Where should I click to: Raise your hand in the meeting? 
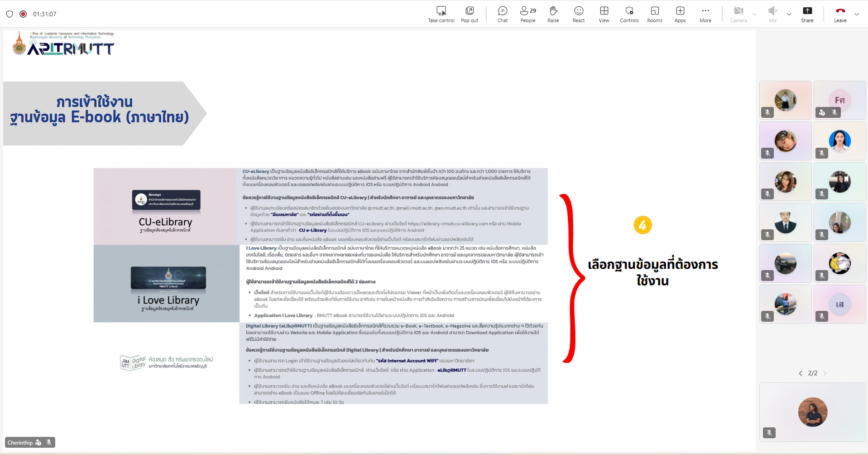pyautogui.click(x=553, y=14)
